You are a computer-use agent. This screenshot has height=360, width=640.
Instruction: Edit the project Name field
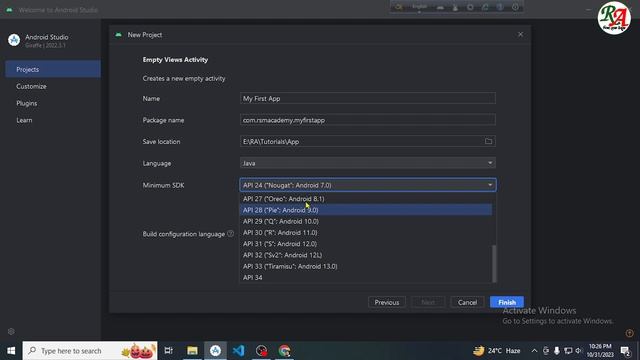pos(368,98)
